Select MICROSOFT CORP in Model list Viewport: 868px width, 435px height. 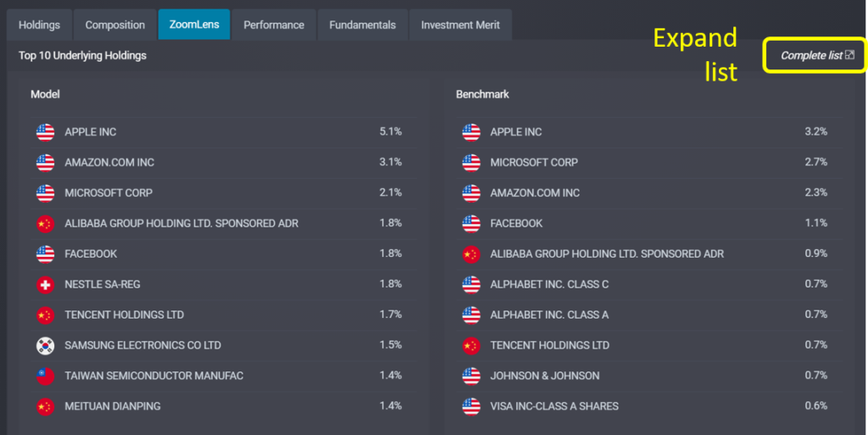(x=108, y=193)
